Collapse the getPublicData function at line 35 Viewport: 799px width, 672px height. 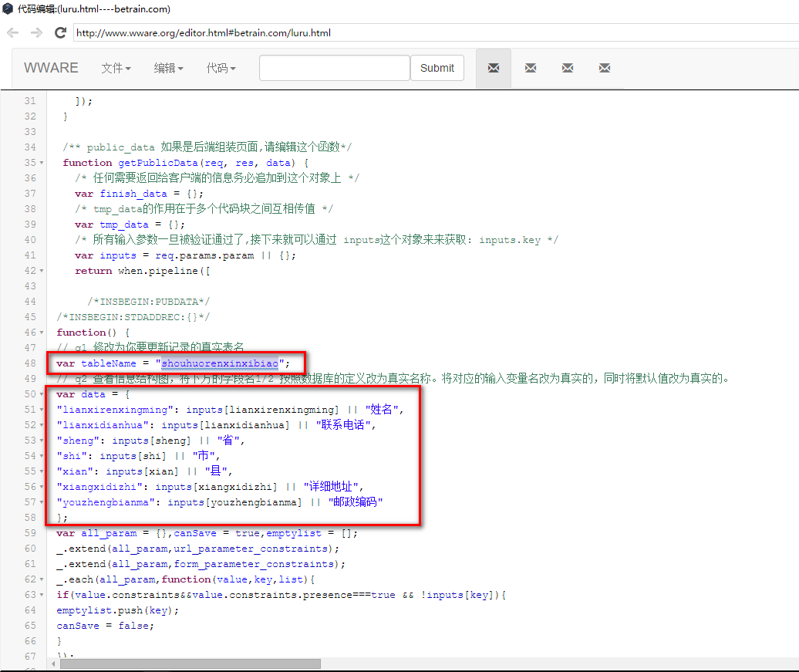[42, 163]
